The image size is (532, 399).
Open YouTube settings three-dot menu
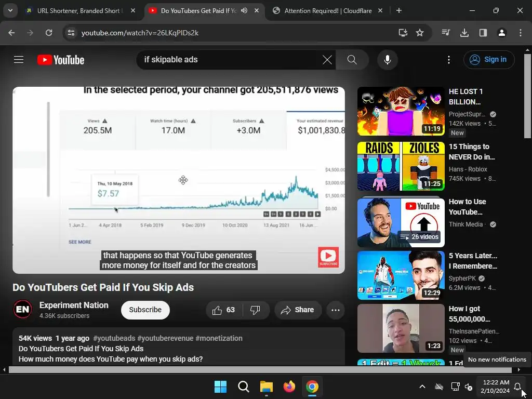click(x=449, y=60)
